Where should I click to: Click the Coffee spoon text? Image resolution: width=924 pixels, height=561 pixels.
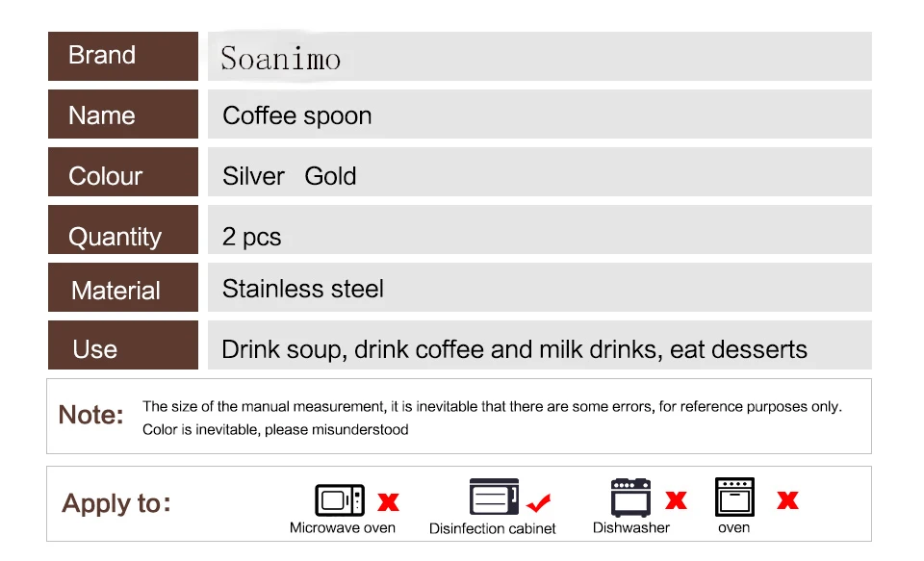297,116
